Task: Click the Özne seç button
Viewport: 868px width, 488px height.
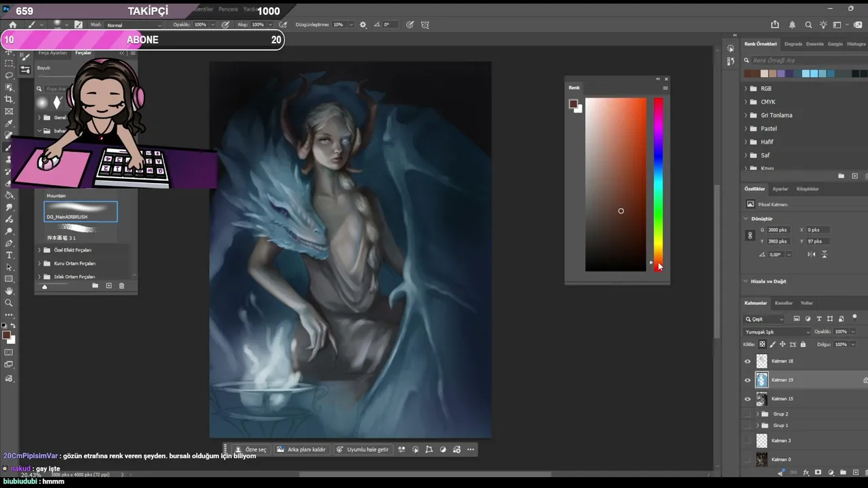Action: click(251, 449)
